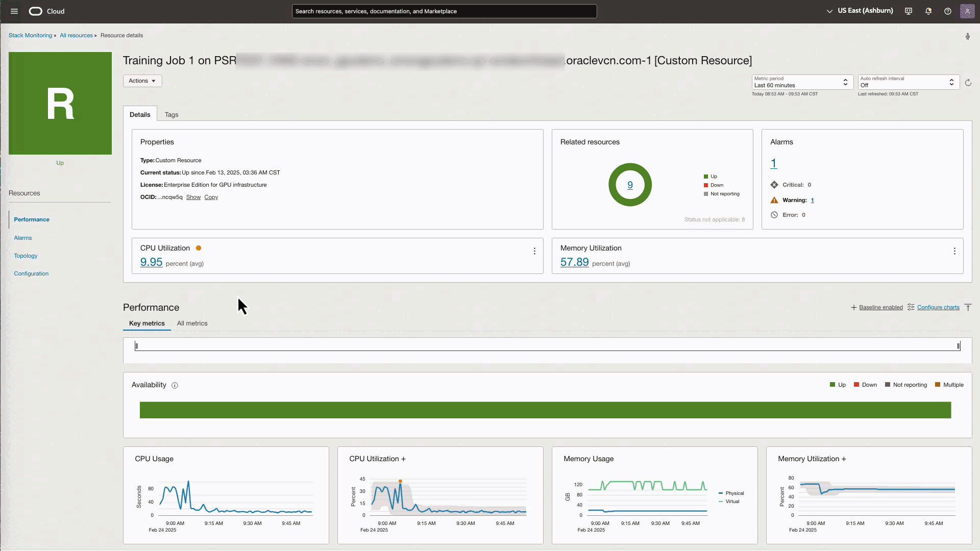This screenshot has height=551, width=980.
Task: Open the scroll-to-top arrow near Configure charts
Action: pos(969,307)
